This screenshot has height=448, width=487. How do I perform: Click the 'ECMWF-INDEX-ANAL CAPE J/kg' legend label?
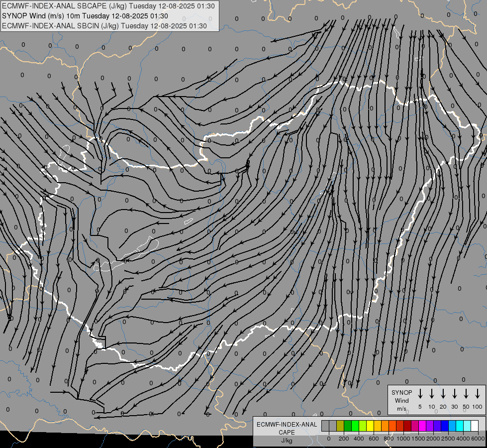pos(287,433)
